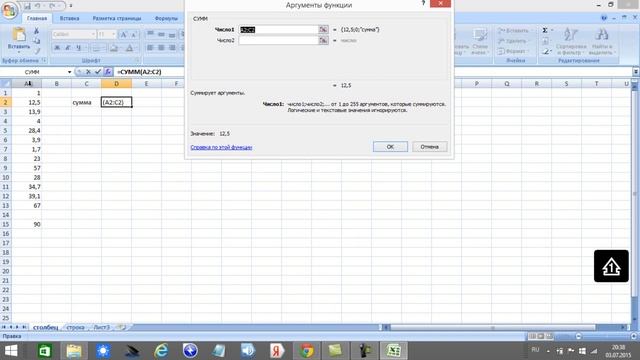Open Windows Start button on taskbar
The image size is (640, 360).
[x=11, y=351]
